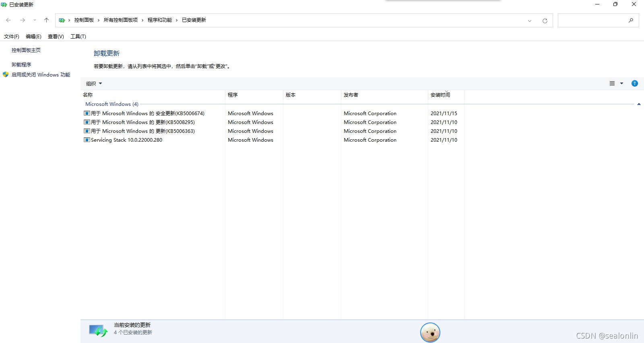This screenshot has width=644, height=343.
Task: Open the 组织 dropdown
Action: 94,84
